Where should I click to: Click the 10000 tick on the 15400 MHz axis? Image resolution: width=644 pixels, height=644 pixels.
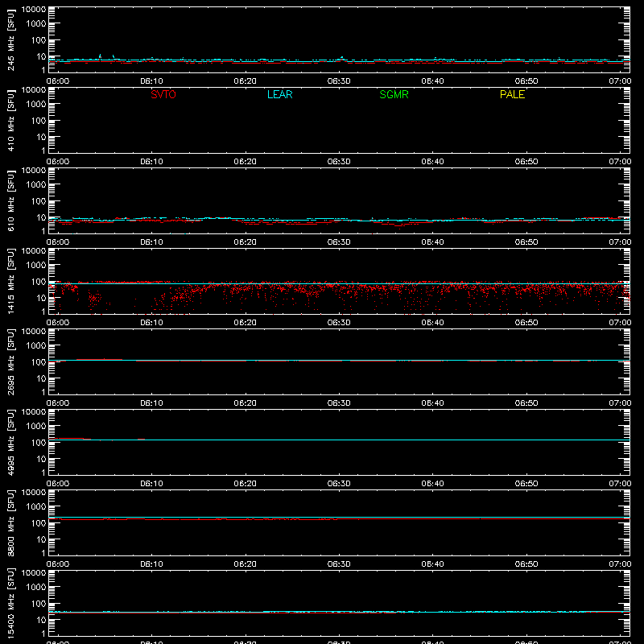(34, 573)
